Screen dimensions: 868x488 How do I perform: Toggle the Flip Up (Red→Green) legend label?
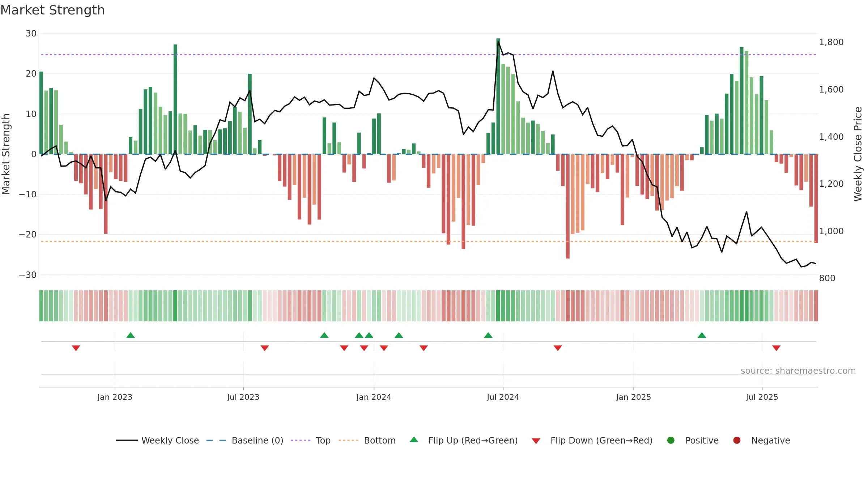[473, 440]
